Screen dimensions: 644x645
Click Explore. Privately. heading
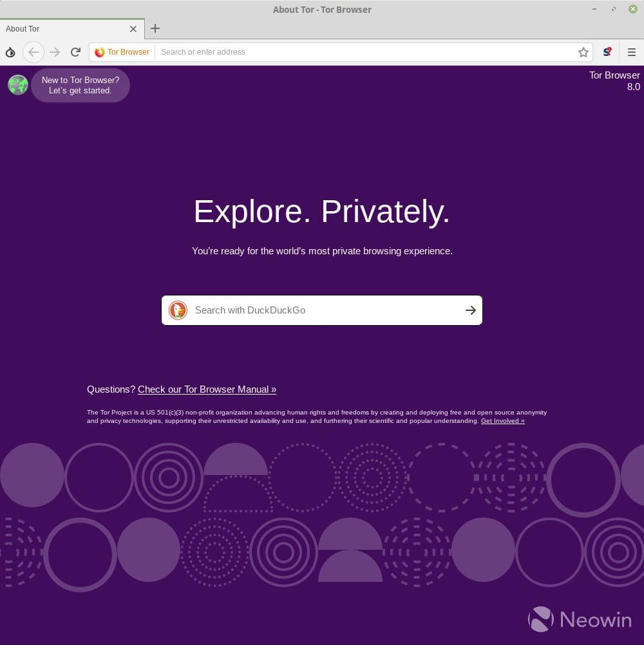pyautogui.click(x=322, y=211)
